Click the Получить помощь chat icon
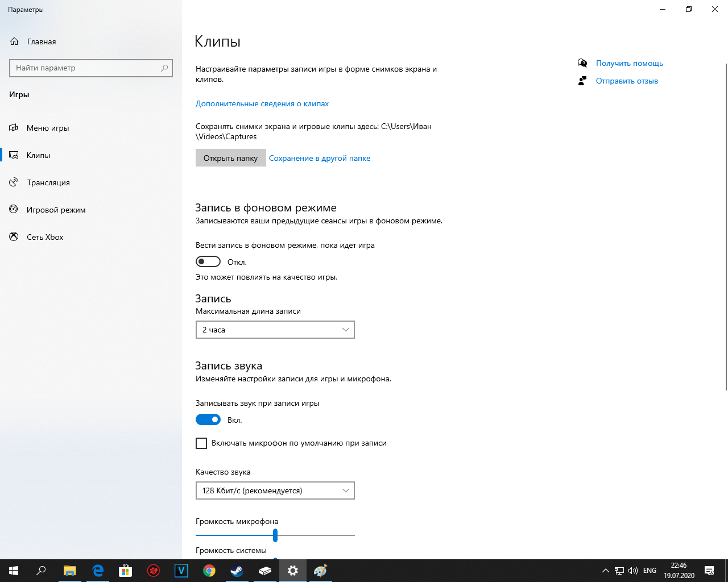This screenshot has height=582, width=728. pyautogui.click(x=582, y=63)
